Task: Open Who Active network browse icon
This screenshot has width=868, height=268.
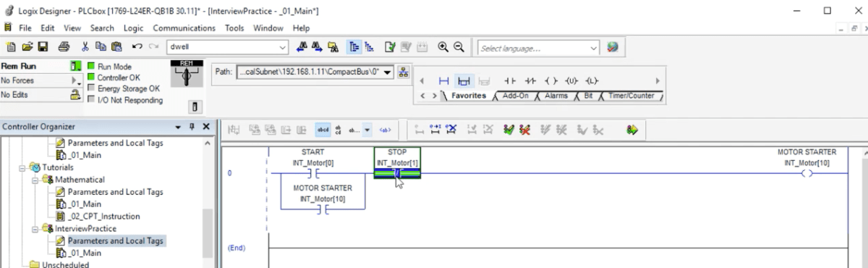Action: coord(404,72)
